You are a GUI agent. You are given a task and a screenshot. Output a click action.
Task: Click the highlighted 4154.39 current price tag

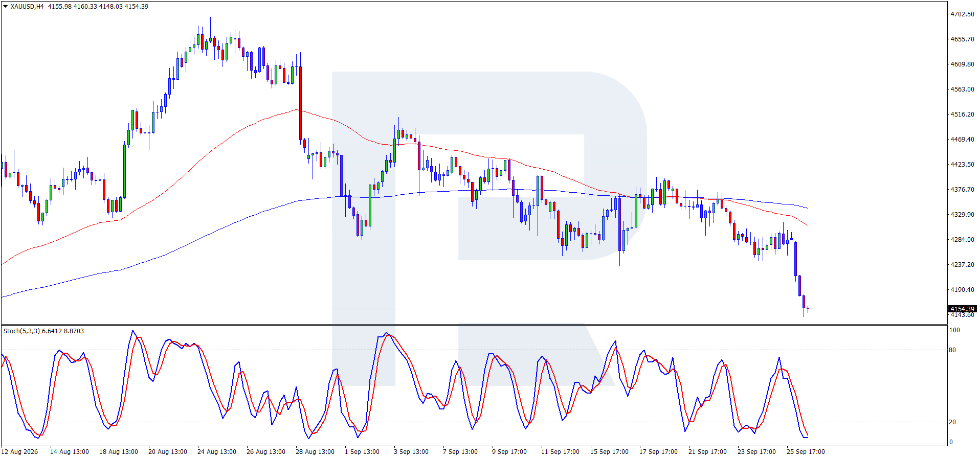pyautogui.click(x=963, y=309)
